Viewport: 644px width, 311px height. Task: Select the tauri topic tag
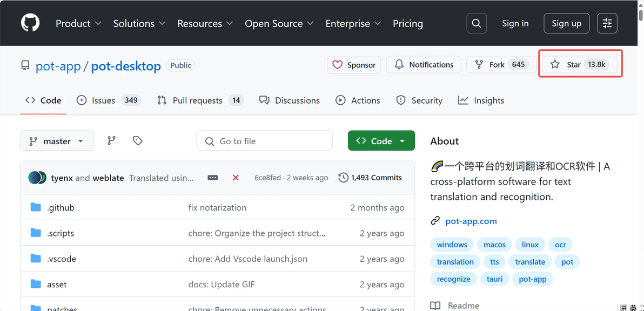pyautogui.click(x=494, y=279)
